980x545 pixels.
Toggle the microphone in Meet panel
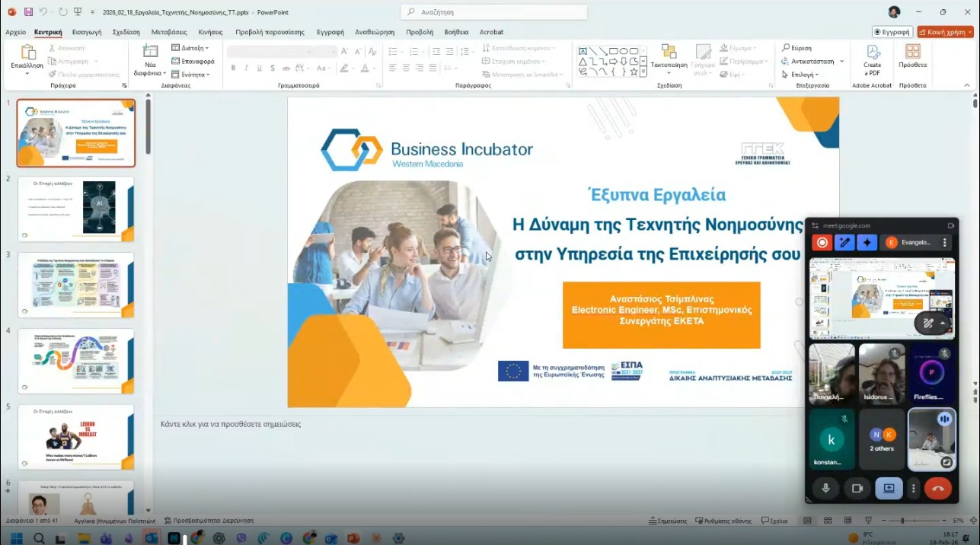(825, 489)
